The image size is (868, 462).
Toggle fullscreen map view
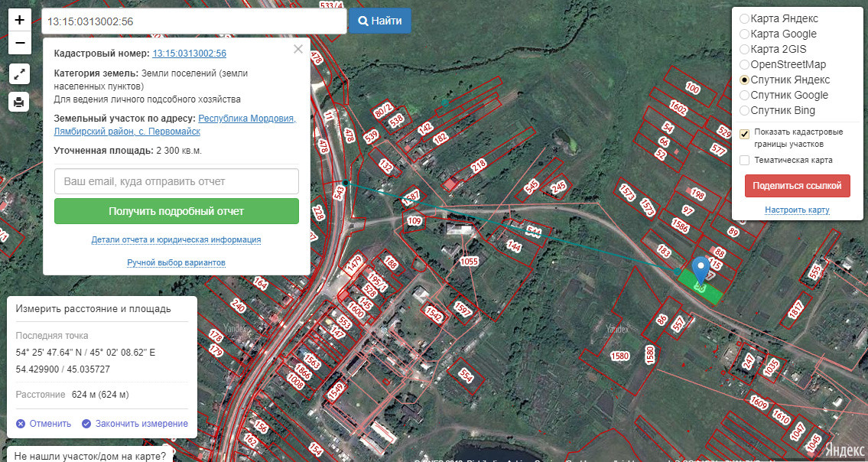pos(20,74)
